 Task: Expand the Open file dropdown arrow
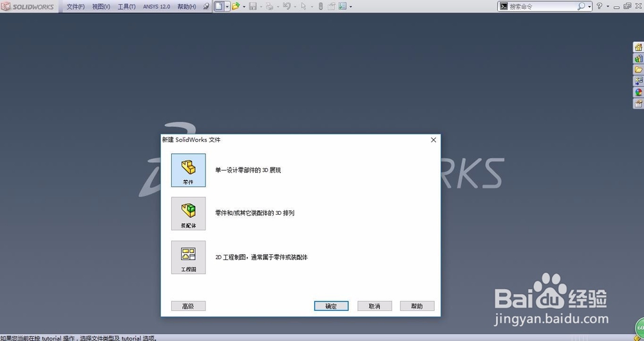tap(244, 7)
